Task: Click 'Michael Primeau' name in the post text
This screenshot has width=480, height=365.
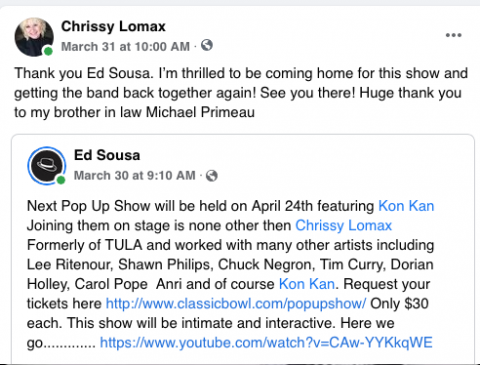Action: tap(200, 112)
